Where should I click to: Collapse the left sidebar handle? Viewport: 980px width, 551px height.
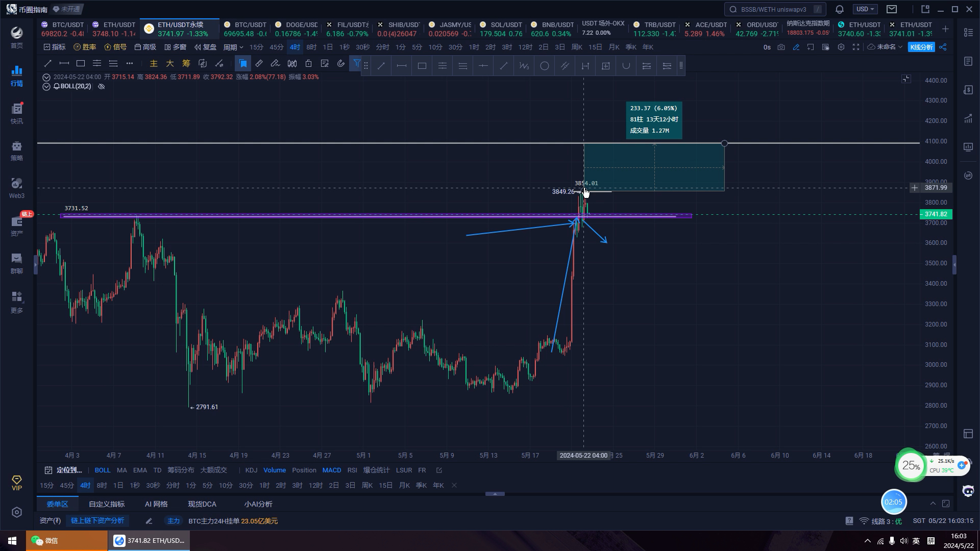(35, 265)
